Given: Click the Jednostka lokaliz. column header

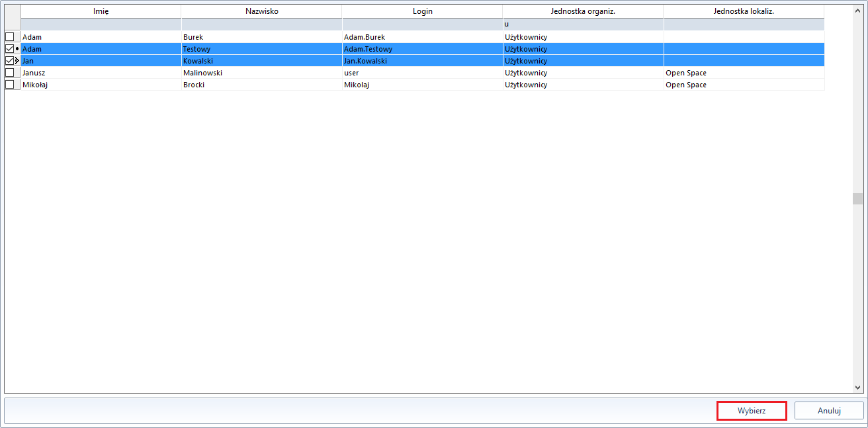Looking at the screenshot, I should 744,11.
